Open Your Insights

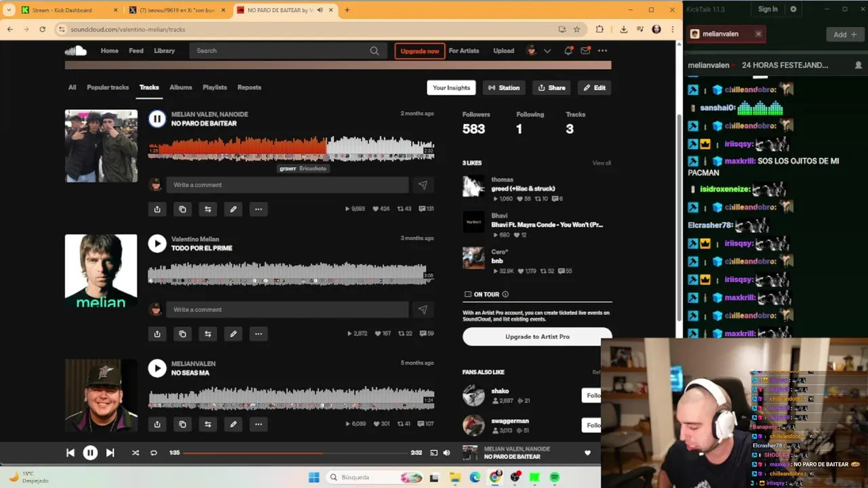(451, 87)
